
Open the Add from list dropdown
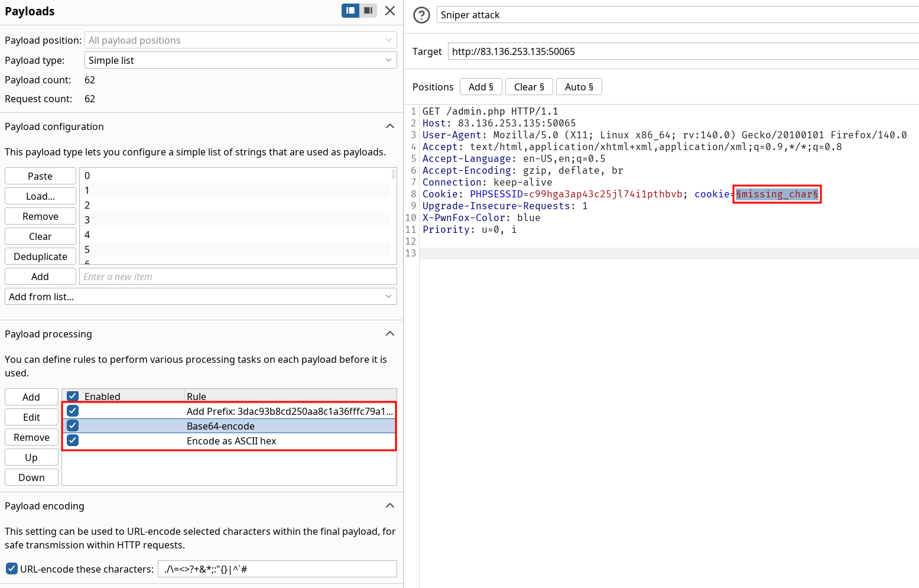click(200, 297)
